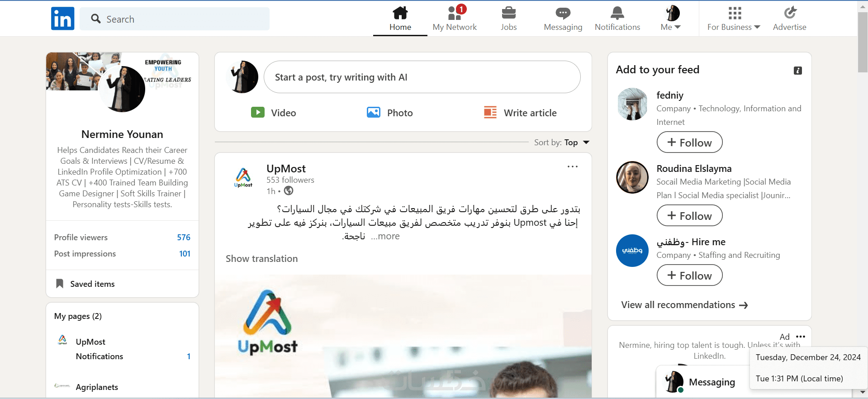Open the Messaging chat bubble icon

tap(563, 13)
